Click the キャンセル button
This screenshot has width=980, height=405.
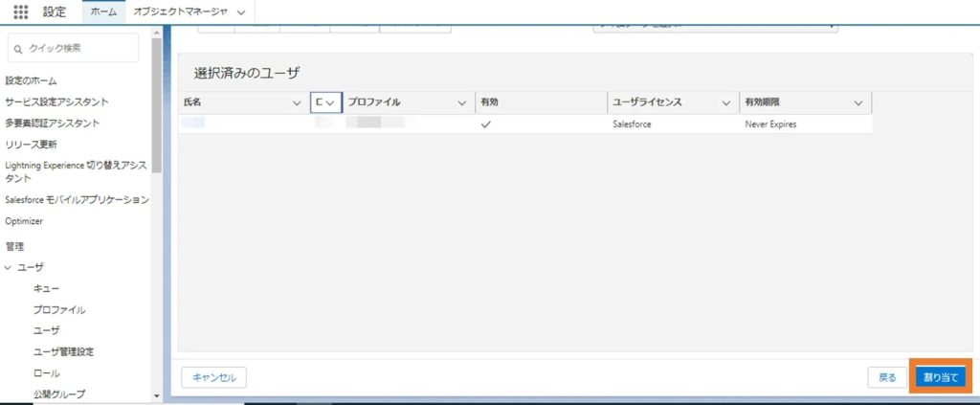213,377
